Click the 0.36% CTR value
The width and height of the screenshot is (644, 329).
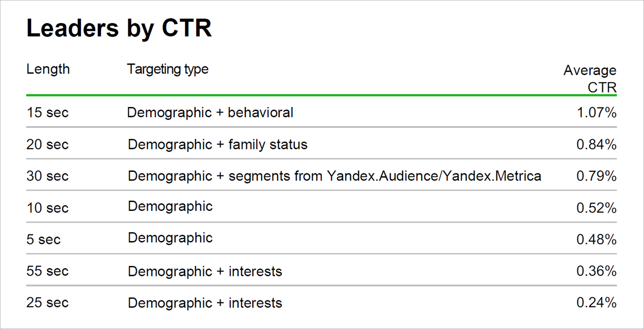pos(596,271)
